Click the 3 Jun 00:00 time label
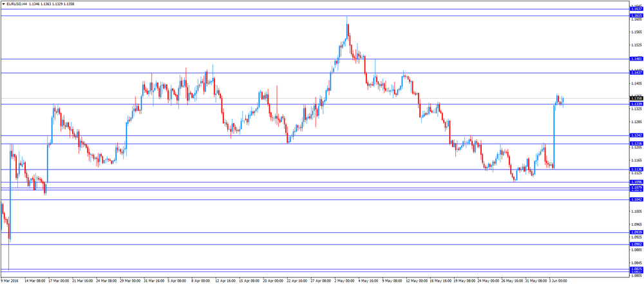 pos(558,282)
